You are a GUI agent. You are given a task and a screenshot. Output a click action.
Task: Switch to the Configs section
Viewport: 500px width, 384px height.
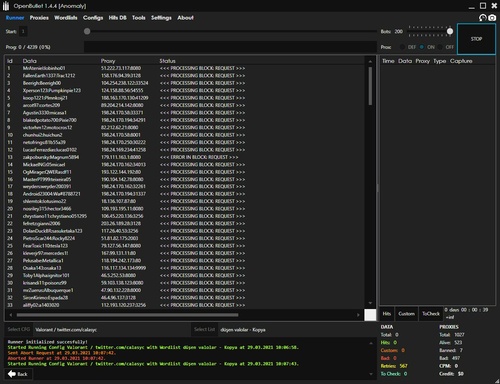(93, 18)
